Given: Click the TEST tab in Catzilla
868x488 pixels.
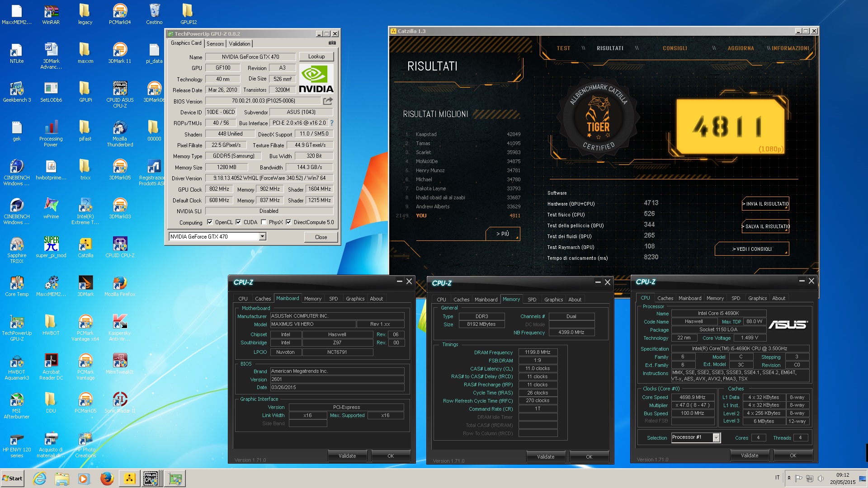Looking at the screenshot, I should click(x=563, y=48).
